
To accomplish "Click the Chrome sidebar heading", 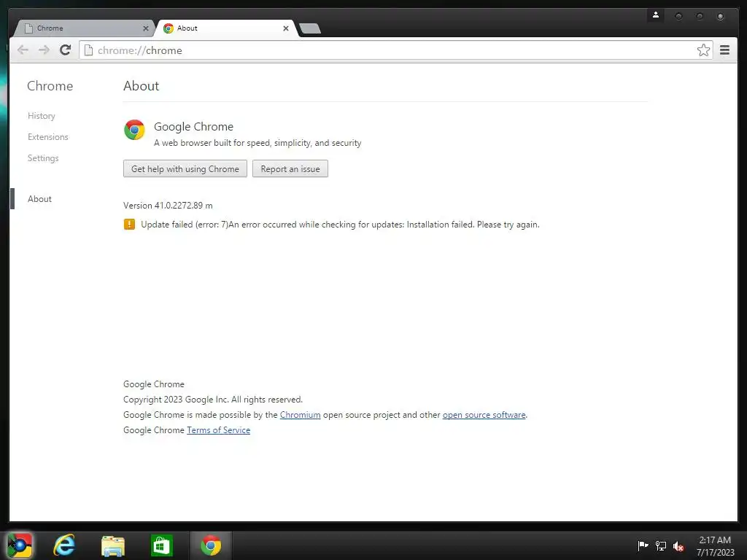I will pos(50,86).
